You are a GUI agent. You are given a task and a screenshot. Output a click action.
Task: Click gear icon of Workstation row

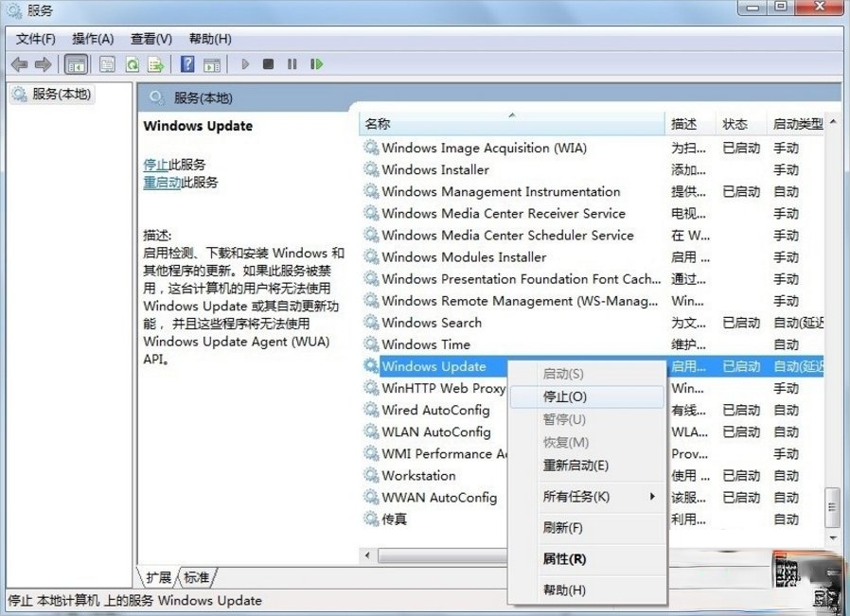tap(371, 475)
